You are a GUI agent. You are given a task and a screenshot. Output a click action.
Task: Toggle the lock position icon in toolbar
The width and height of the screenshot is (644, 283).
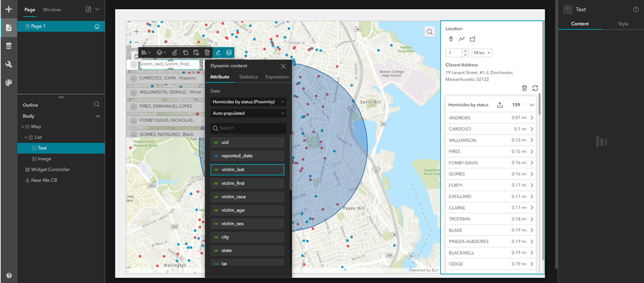point(175,52)
